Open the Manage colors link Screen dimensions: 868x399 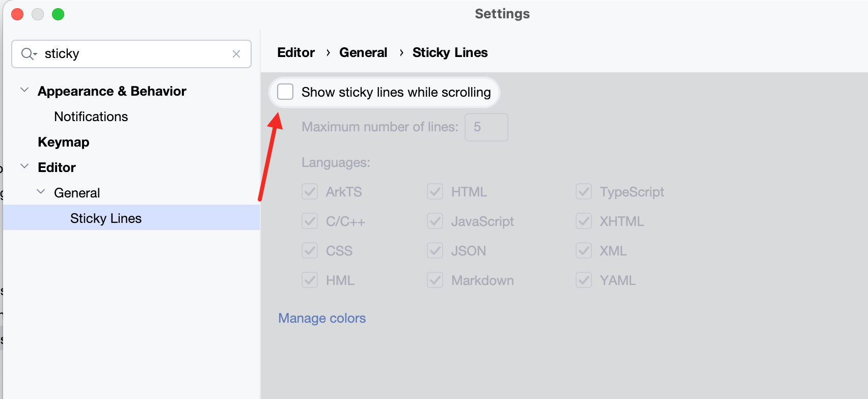click(x=322, y=318)
